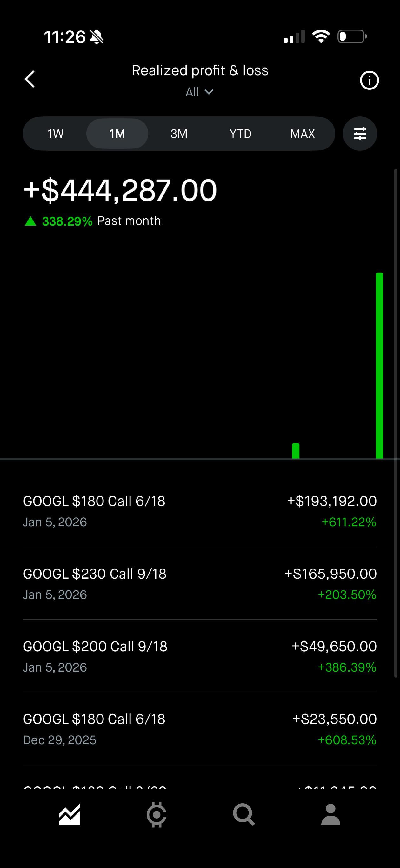
Task: Open GOOGL $180 Call Jan 5 trade
Action: click(x=200, y=511)
